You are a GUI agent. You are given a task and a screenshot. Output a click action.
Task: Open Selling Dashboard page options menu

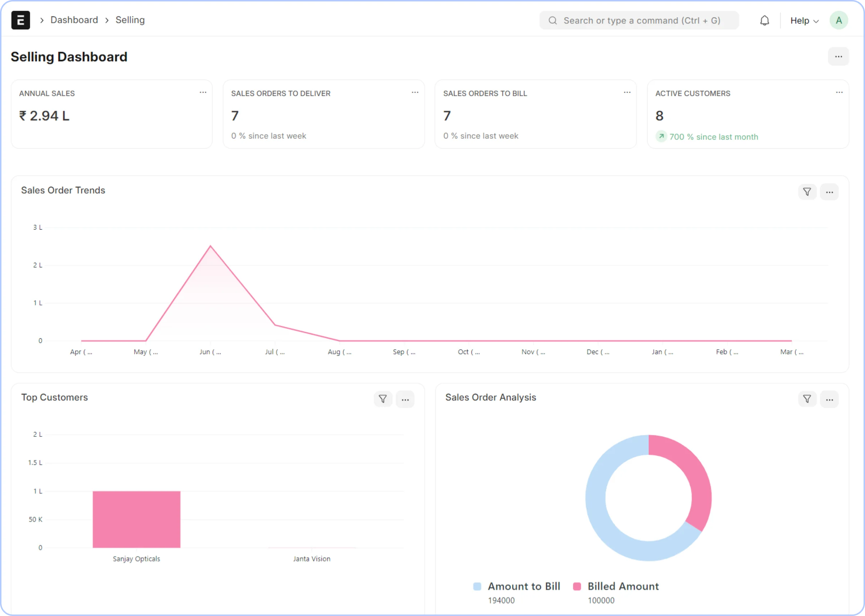point(838,56)
